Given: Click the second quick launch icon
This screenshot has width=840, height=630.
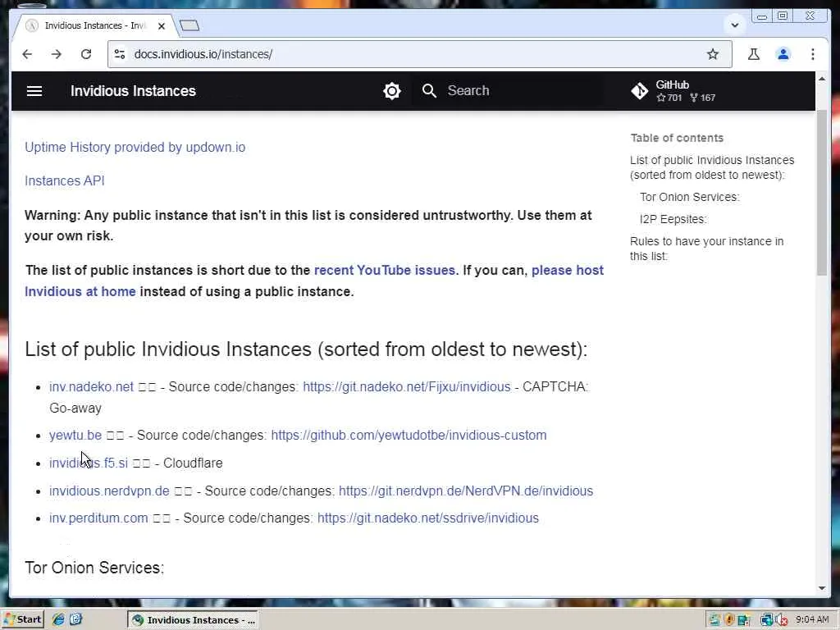Looking at the screenshot, I should (x=76, y=620).
